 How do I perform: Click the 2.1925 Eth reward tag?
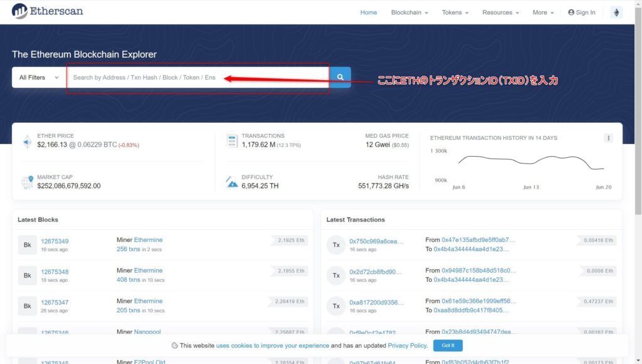point(289,241)
